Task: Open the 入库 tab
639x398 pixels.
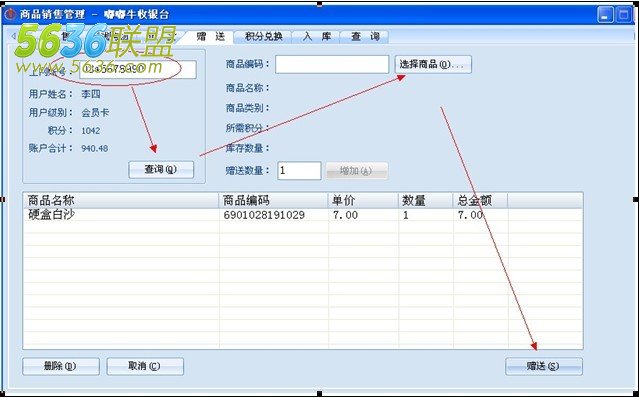Action: (x=317, y=37)
